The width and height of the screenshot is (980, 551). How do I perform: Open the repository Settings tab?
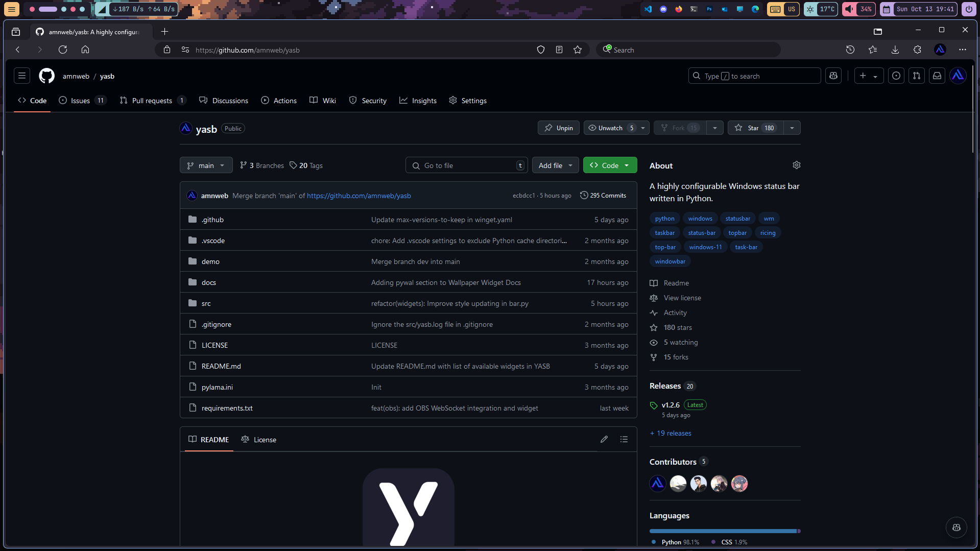468,101
